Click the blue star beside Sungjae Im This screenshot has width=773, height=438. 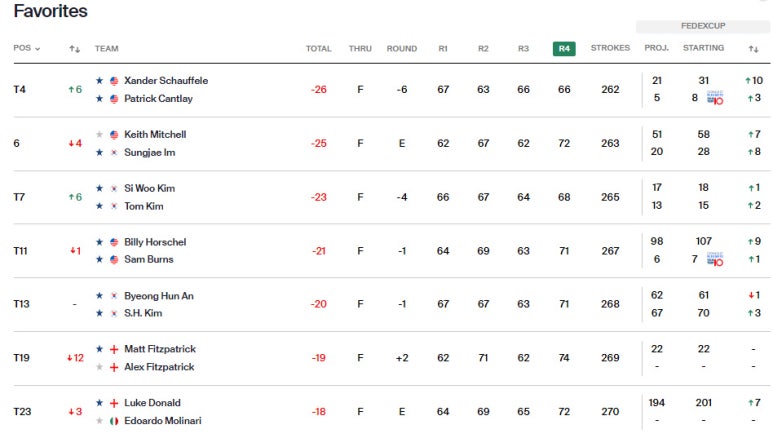pos(100,152)
